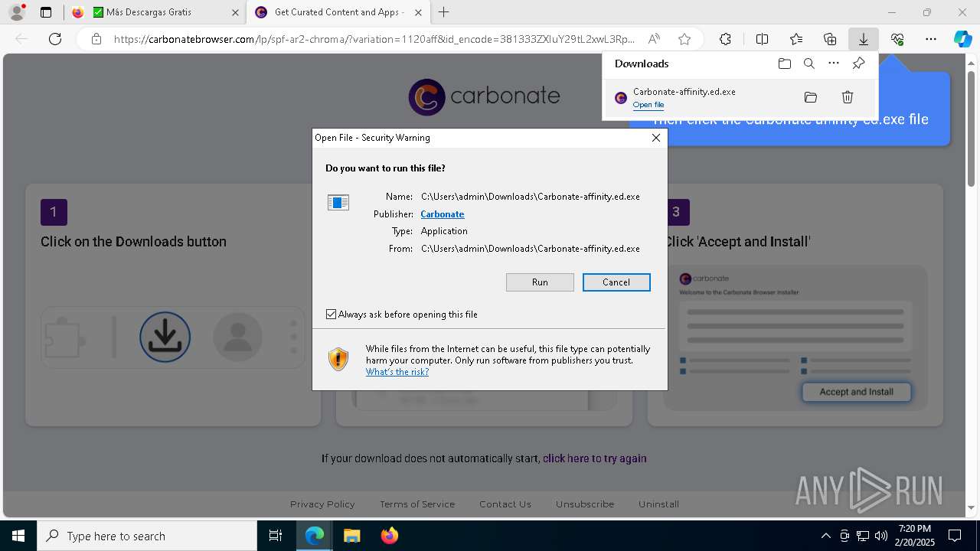The height and width of the screenshot is (551, 980).
Task: Open Unsubscribe footer link
Action: tap(585, 504)
